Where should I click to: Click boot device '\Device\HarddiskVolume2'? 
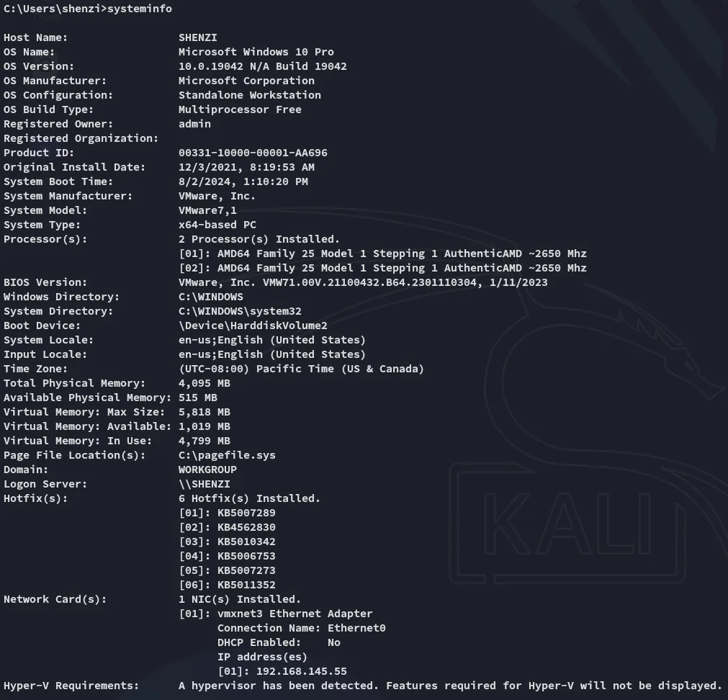point(253,326)
